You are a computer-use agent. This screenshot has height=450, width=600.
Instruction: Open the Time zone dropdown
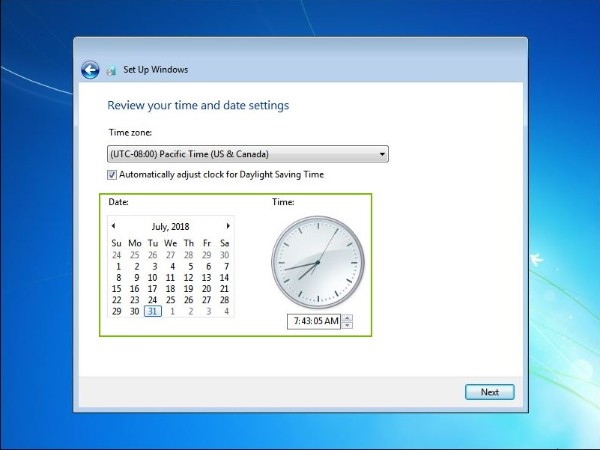(248, 154)
